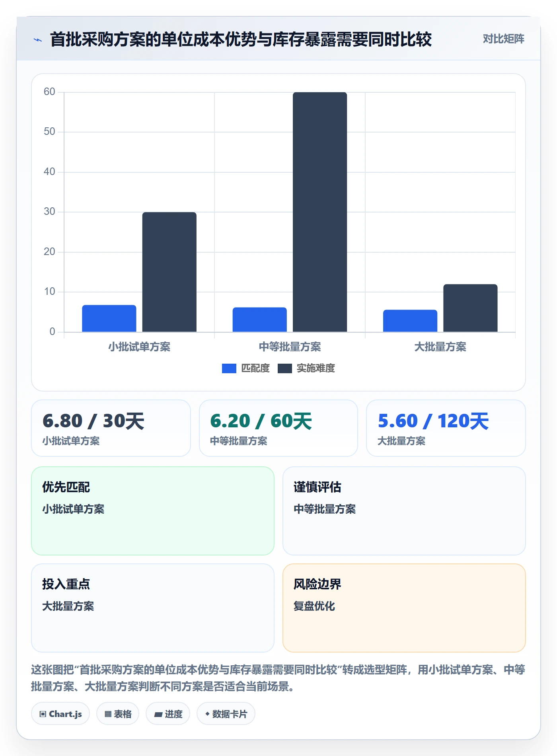Screen dimensions: 557x756
Task: Click the grid icon in 表格 chip
Action: tap(108, 714)
